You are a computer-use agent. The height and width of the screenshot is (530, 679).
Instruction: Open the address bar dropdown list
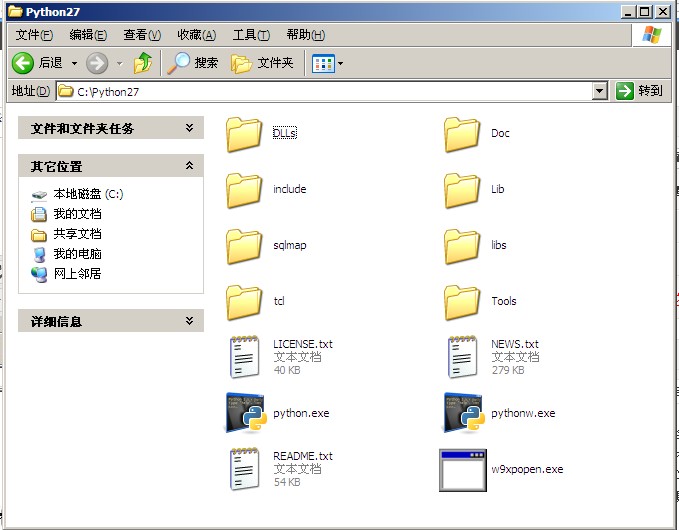point(599,91)
